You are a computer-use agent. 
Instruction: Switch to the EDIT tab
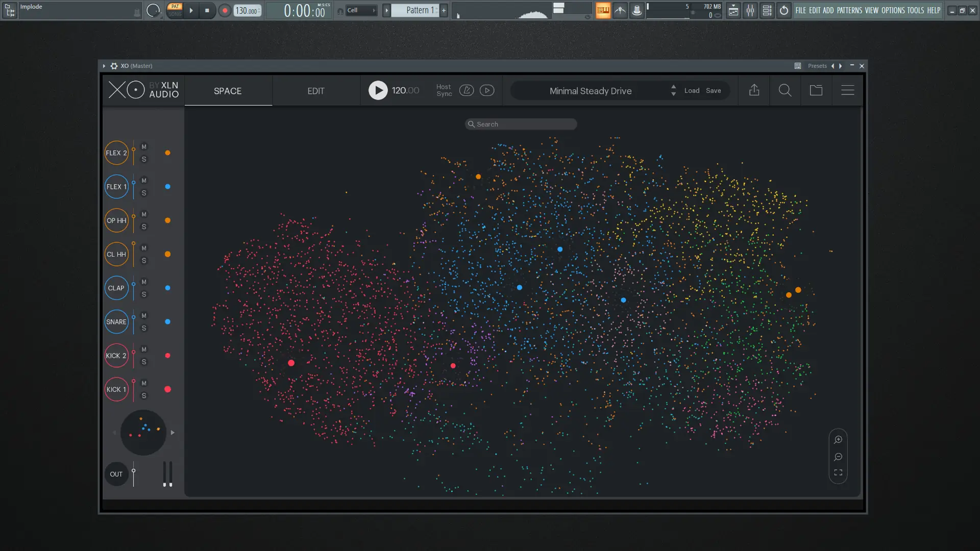click(x=315, y=91)
